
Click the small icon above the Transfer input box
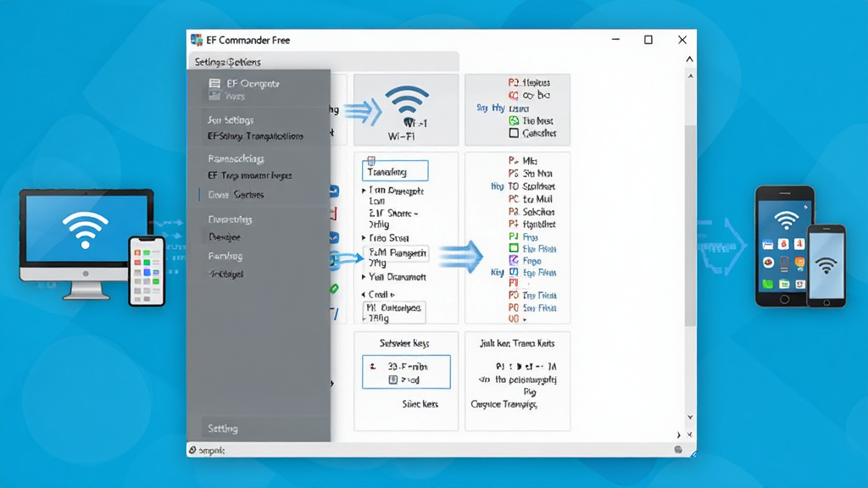click(371, 161)
